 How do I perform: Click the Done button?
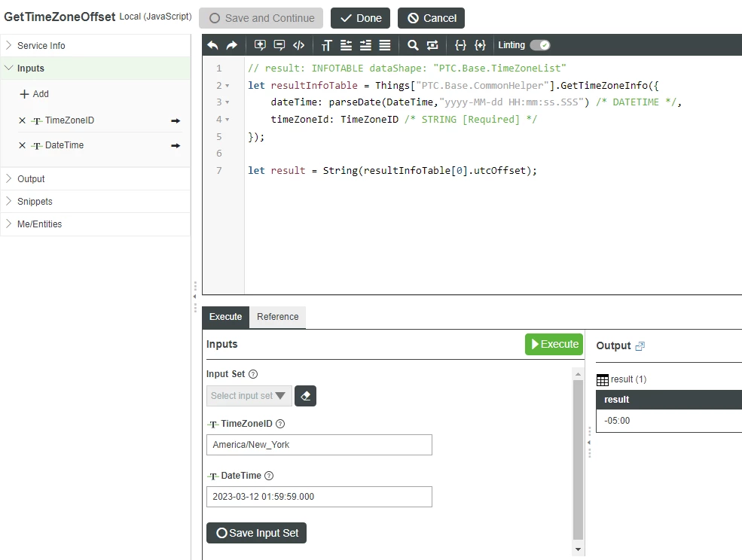tap(361, 18)
